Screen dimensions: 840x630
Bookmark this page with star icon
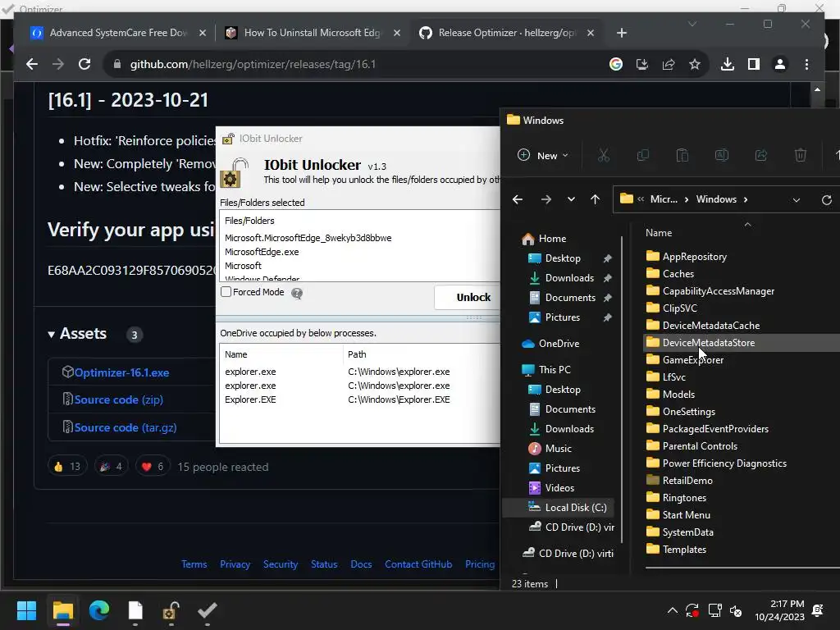pyautogui.click(x=695, y=64)
